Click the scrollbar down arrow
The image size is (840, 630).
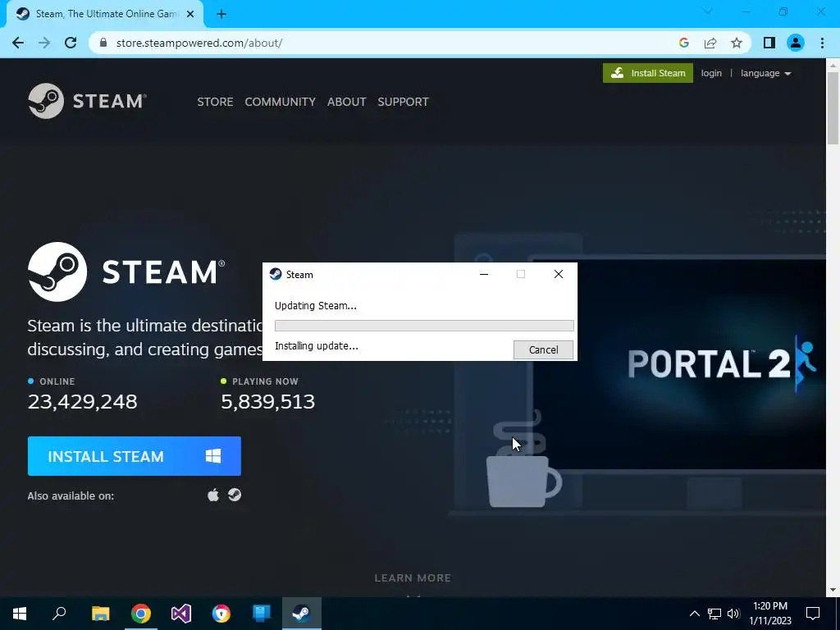pyautogui.click(x=833, y=591)
